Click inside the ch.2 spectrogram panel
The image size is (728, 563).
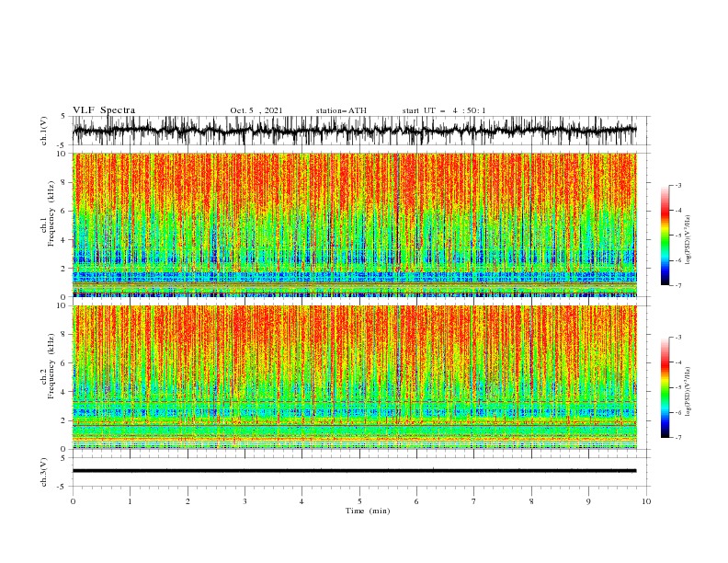click(x=354, y=377)
